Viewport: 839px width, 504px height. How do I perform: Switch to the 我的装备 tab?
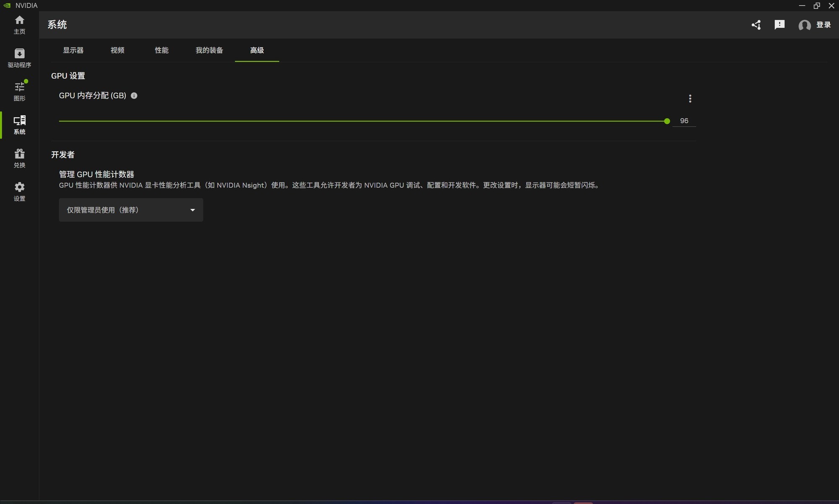pos(209,50)
